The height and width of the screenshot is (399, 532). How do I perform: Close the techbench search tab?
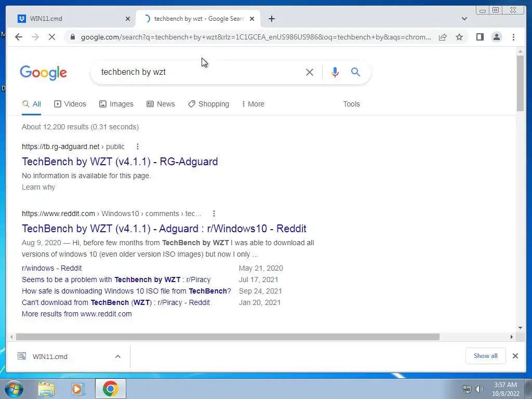pos(252,19)
